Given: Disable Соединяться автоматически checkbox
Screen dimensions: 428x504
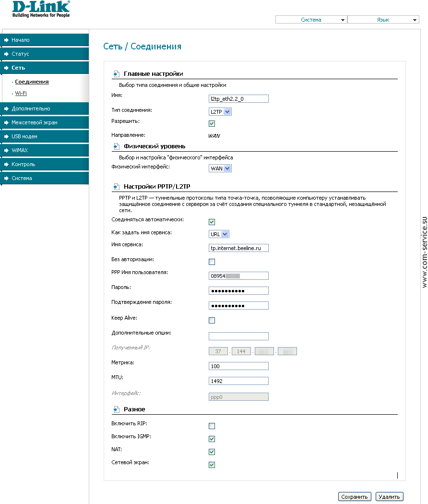Looking at the screenshot, I should [212, 222].
